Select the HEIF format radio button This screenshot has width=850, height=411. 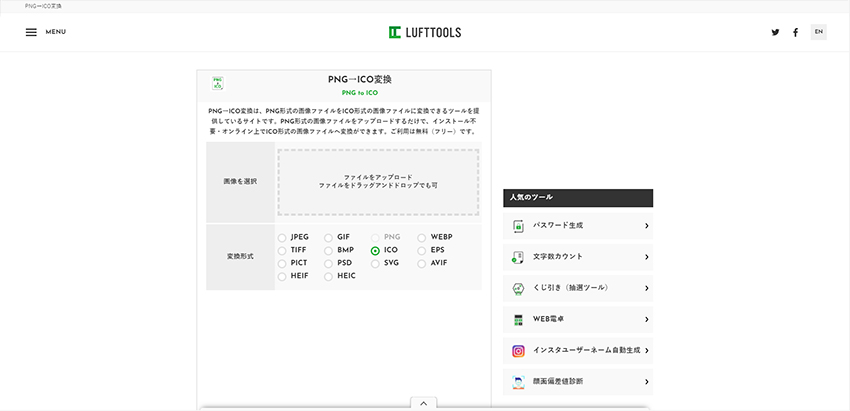coord(282,277)
